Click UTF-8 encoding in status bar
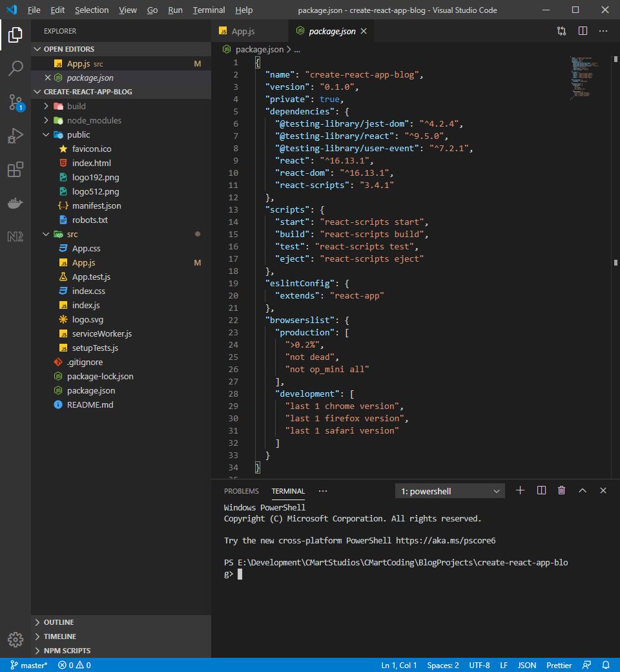620x672 pixels. 479,665
